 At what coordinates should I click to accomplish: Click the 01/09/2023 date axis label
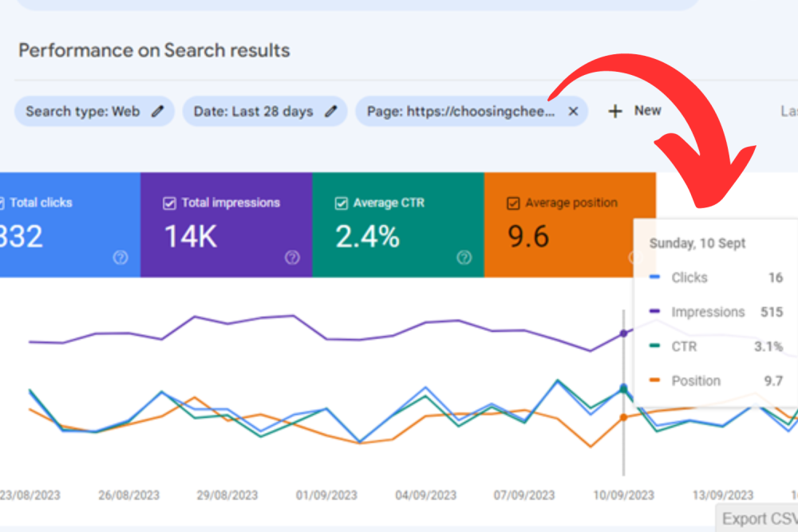(328, 495)
